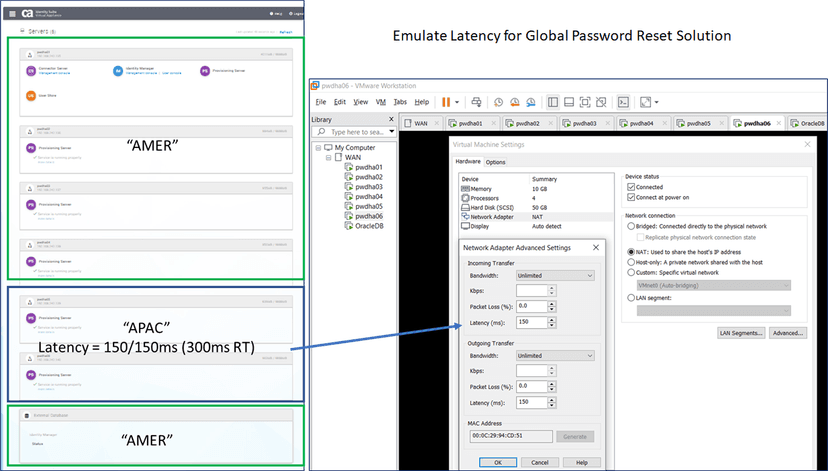Collapse the WAN folder in Library tree
Viewport: 828px width, 471px height.
[327, 157]
